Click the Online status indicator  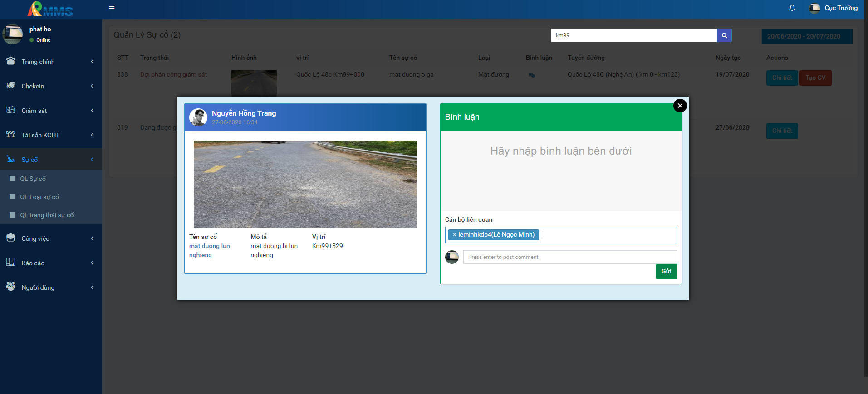coord(40,40)
